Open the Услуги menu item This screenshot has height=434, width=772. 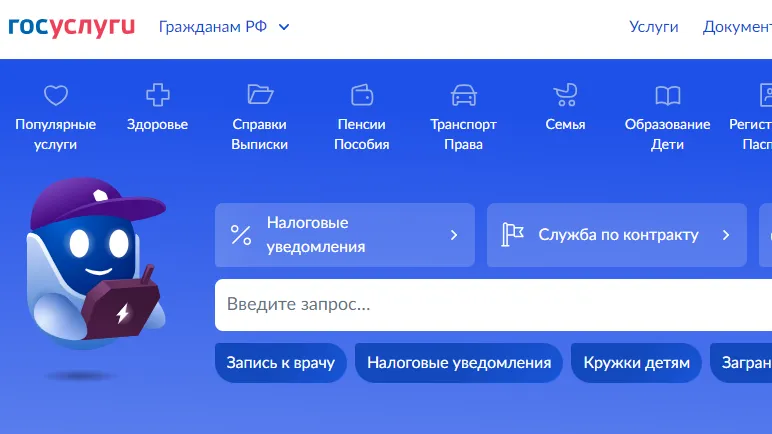(x=653, y=27)
